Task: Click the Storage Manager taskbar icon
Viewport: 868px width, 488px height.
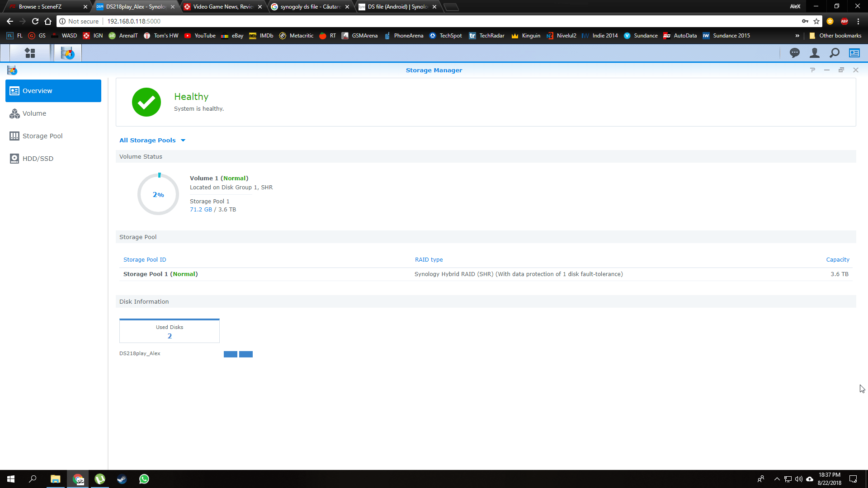Action: pos(68,53)
